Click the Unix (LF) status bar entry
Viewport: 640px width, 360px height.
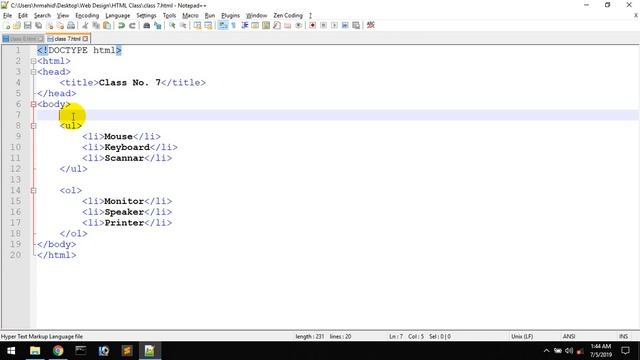[x=522, y=337]
